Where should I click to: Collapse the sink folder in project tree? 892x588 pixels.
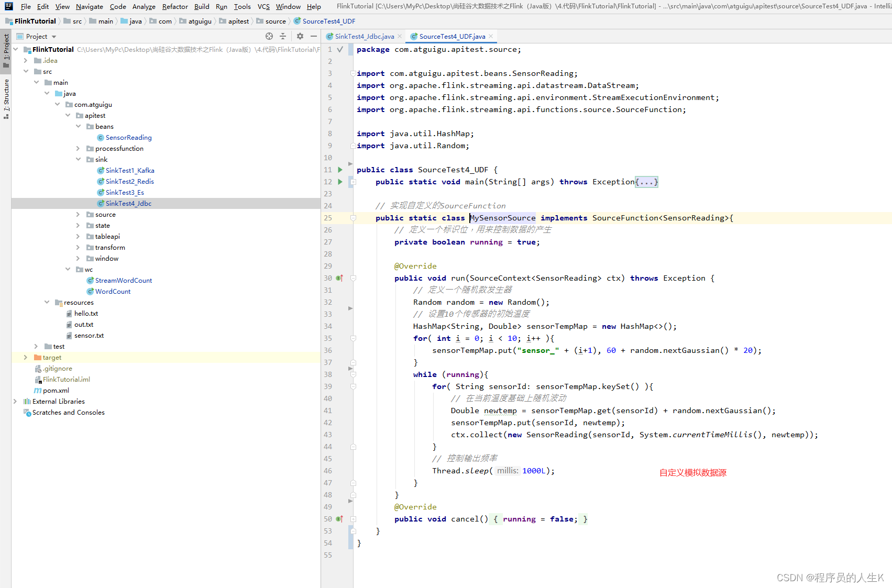tap(78, 160)
